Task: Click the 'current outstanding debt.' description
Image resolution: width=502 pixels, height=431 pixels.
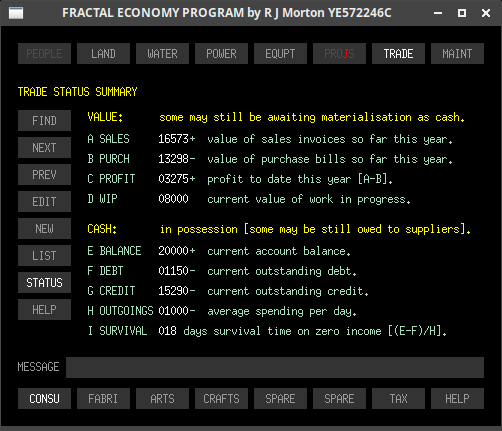Action: point(282,271)
